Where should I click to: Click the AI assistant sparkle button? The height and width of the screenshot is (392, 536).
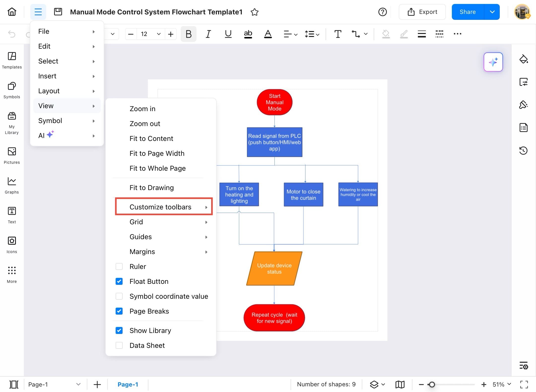coord(493,62)
